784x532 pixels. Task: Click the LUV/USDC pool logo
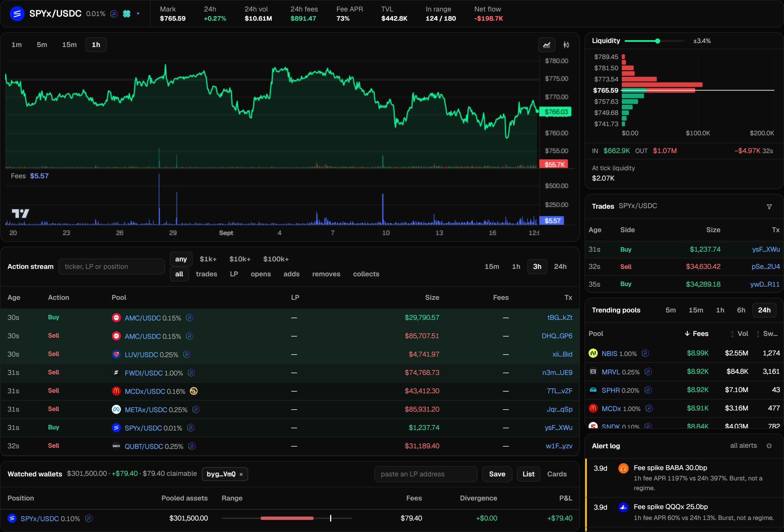(x=116, y=354)
